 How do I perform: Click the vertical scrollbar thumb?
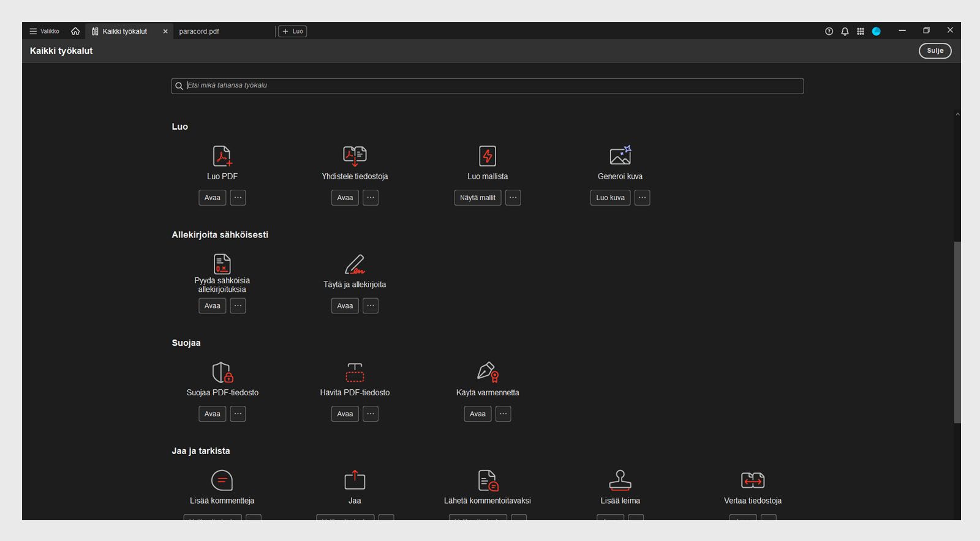(x=957, y=332)
